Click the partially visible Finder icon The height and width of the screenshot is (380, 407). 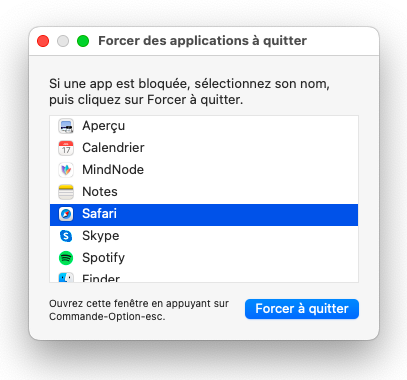point(66,277)
